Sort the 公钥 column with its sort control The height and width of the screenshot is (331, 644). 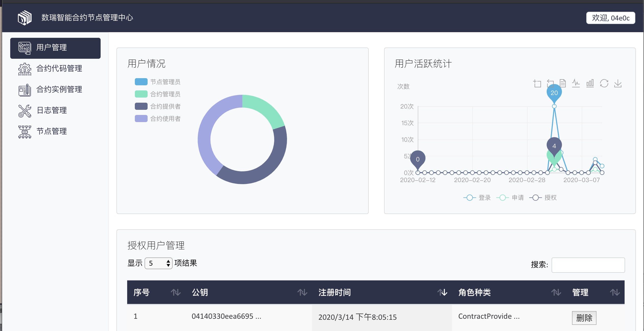(302, 292)
